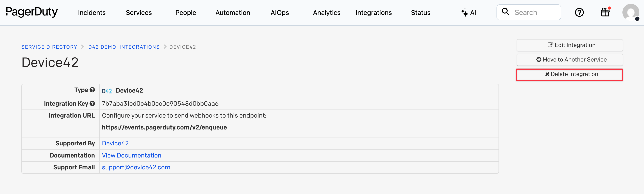Expand the People navigation dropdown
Screen dimensions: 644x194
[186, 13]
